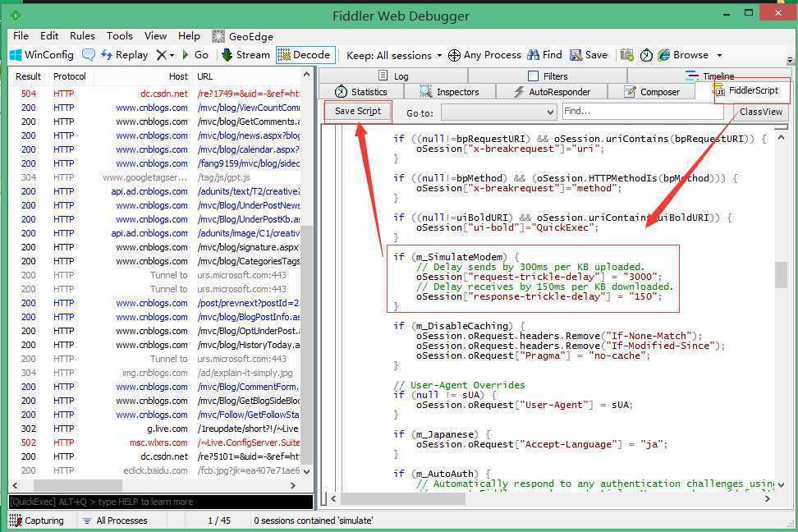
Task: Click the 1 / 45 session count
Action: tap(219, 521)
